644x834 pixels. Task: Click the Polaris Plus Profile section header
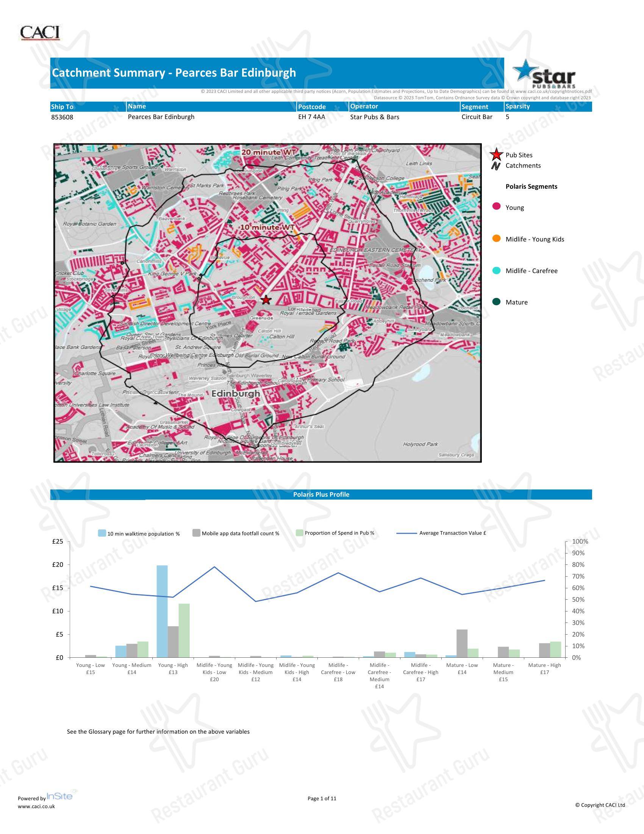click(321, 494)
